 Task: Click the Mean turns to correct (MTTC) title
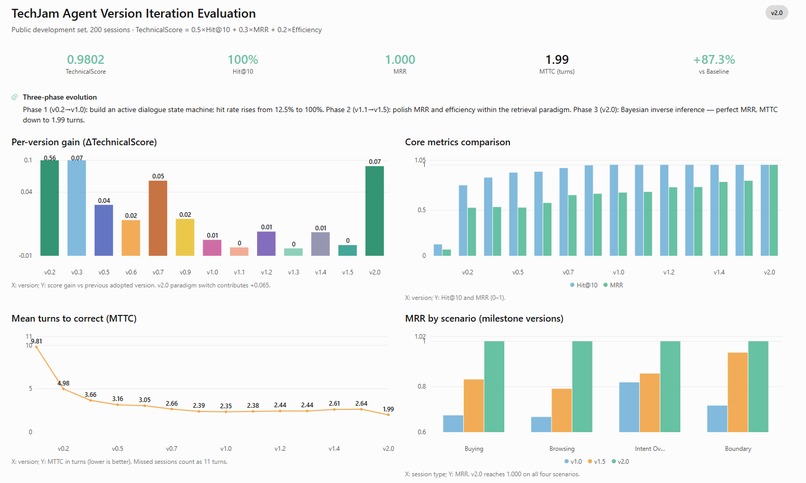tap(74, 319)
